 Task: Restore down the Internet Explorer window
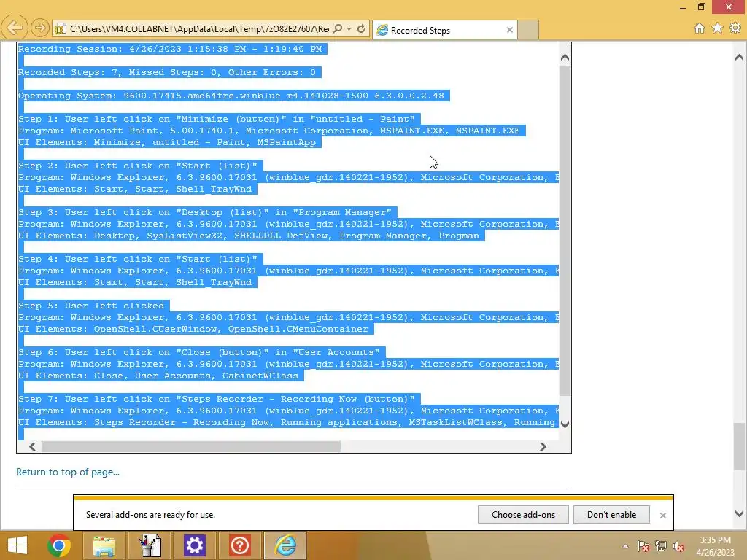coord(702,7)
